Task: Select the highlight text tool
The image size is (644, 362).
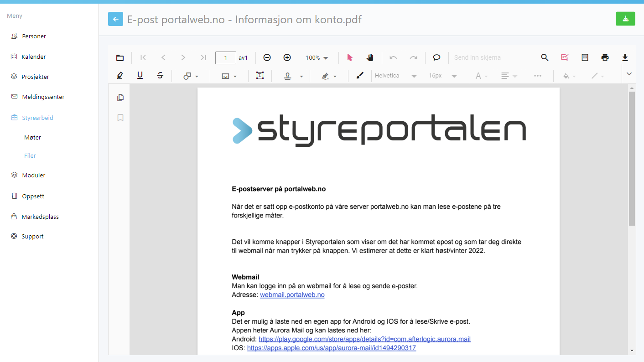Action: [120, 76]
